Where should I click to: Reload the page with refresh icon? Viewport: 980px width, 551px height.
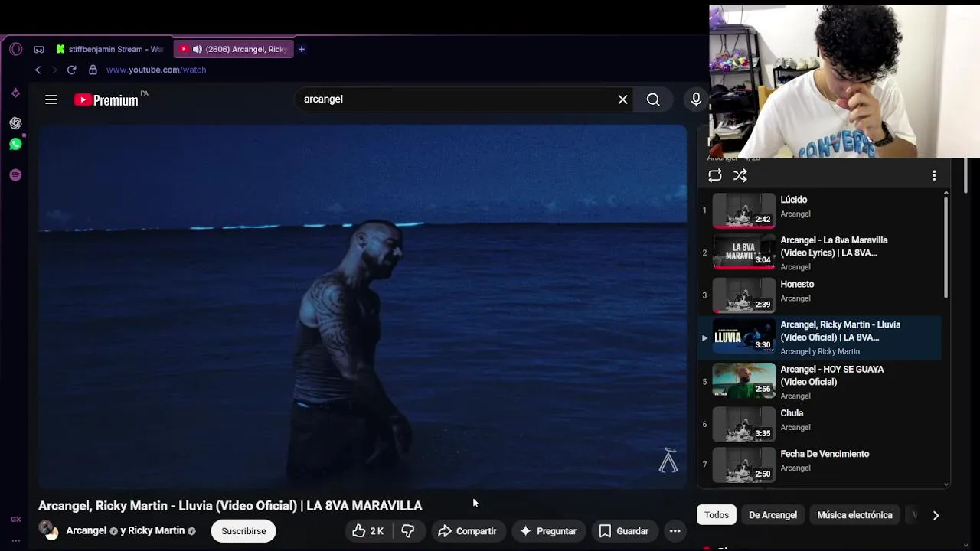(x=71, y=70)
